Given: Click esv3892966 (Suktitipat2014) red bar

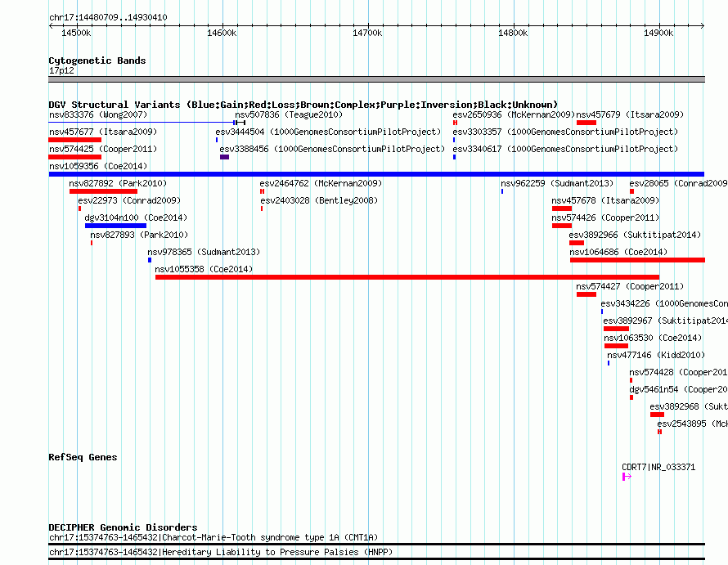Looking at the screenshot, I should pos(577,243).
